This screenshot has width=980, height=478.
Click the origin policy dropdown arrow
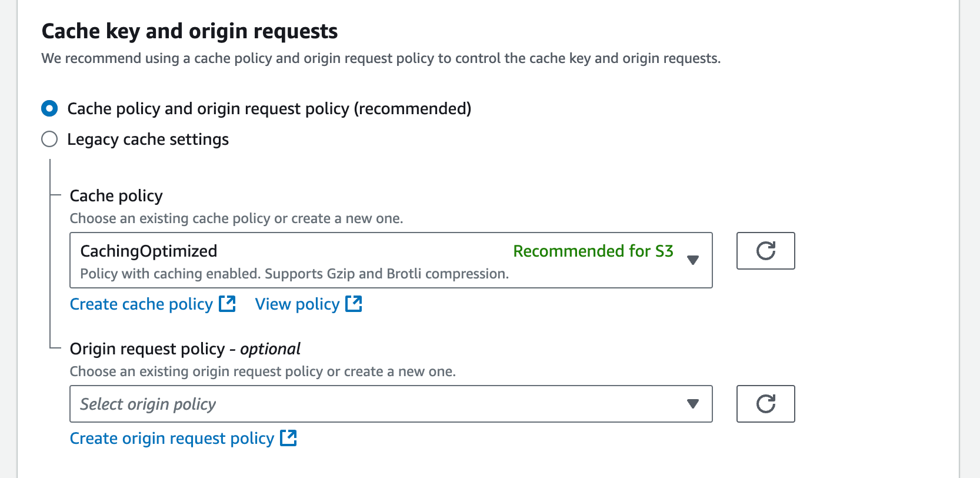coord(693,404)
